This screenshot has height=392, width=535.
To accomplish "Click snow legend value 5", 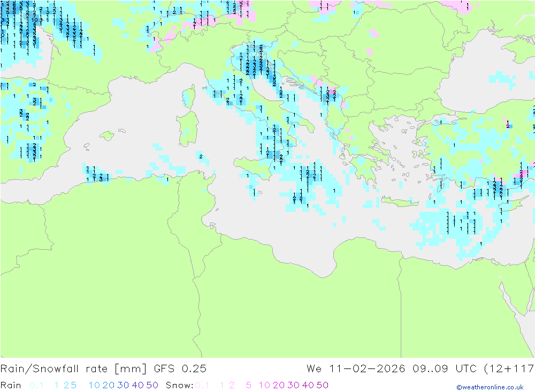I will tap(249, 385).
